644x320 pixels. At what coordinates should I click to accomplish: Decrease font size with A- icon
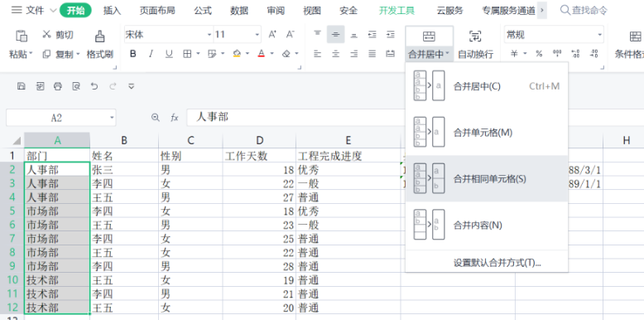click(291, 35)
